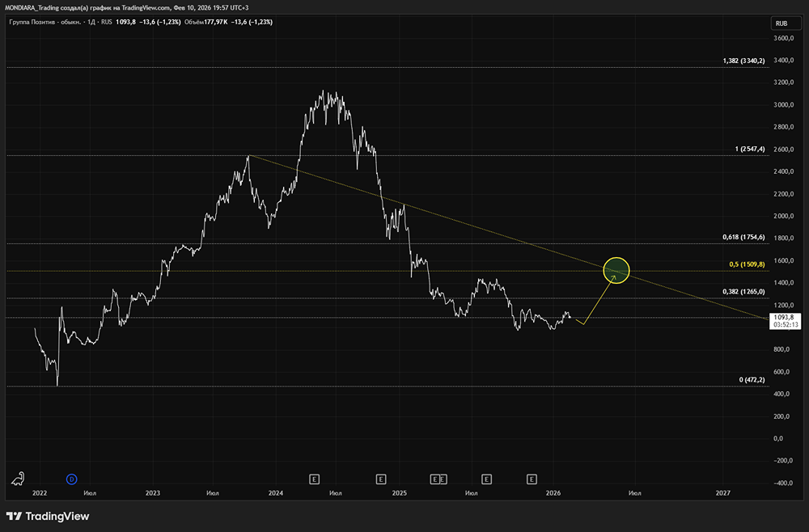Click the E marker between 2024 and Июл
The height and width of the screenshot is (532, 809).
pos(314,479)
